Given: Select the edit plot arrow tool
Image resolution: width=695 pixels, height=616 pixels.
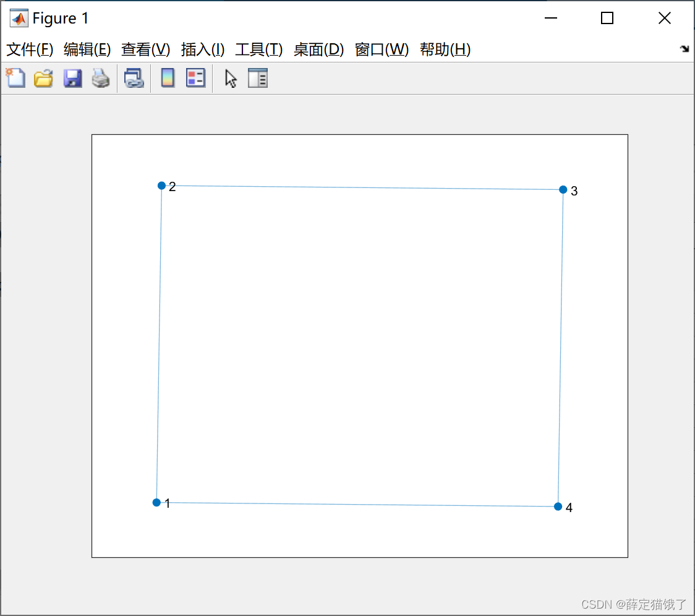Looking at the screenshot, I should pos(229,78).
